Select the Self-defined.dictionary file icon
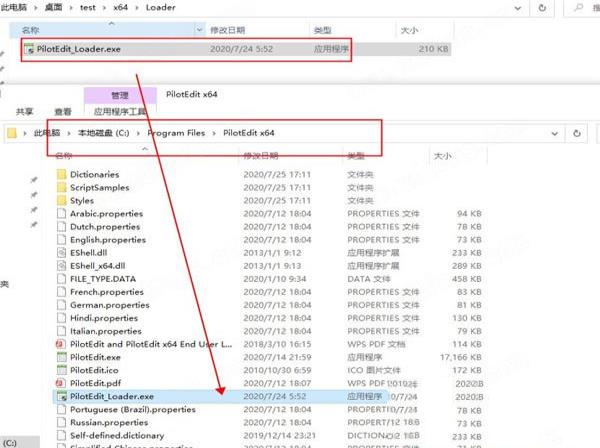Viewport: 600px width, 448px height. pyautogui.click(x=61, y=435)
